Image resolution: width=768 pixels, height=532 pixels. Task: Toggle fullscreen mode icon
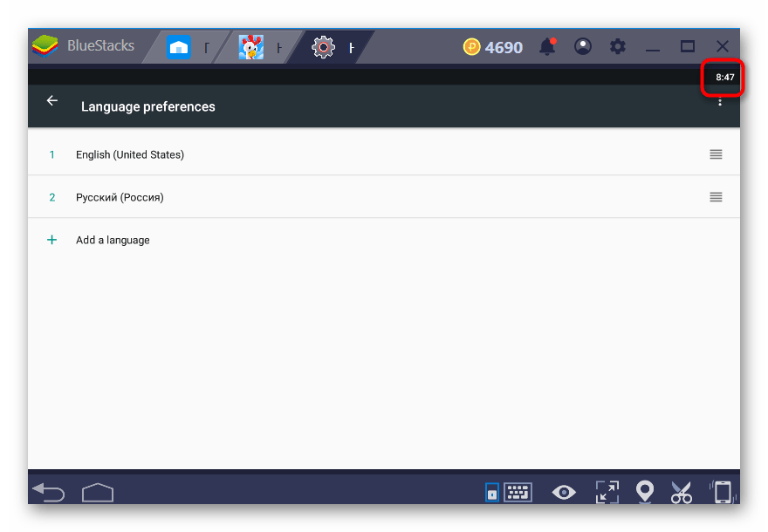pyautogui.click(x=607, y=492)
